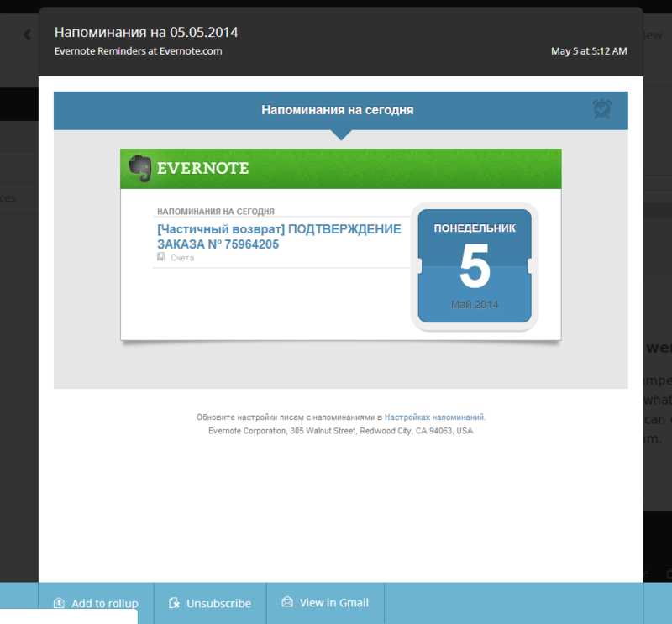
Task: Click sender Evernote Reminders at Evernote.com
Action: pyautogui.click(x=138, y=51)
